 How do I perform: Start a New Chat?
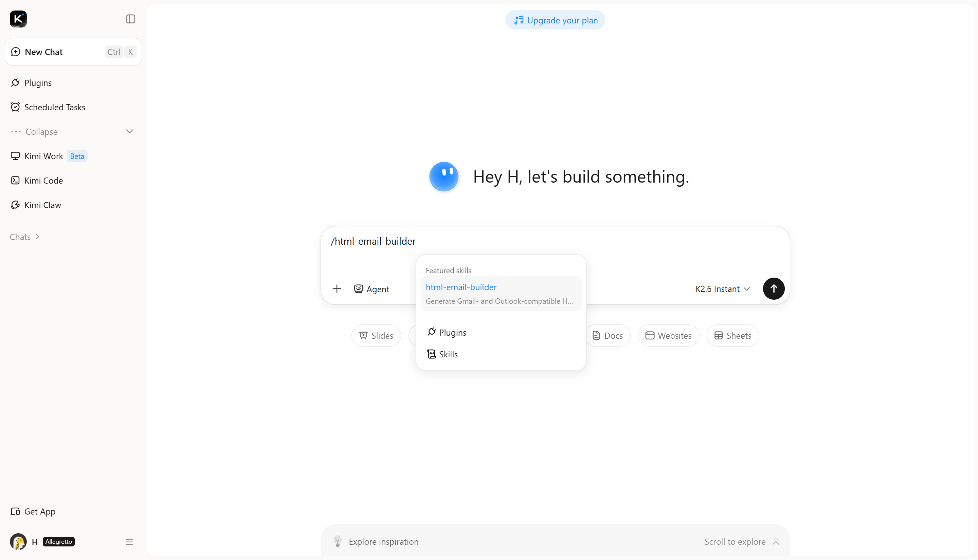point(73,52)
